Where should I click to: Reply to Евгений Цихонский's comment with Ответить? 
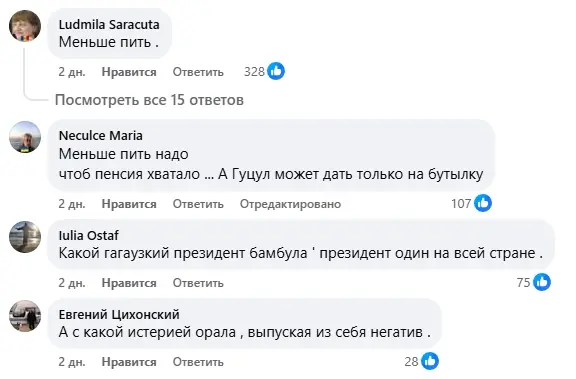[x=198, y=362]
